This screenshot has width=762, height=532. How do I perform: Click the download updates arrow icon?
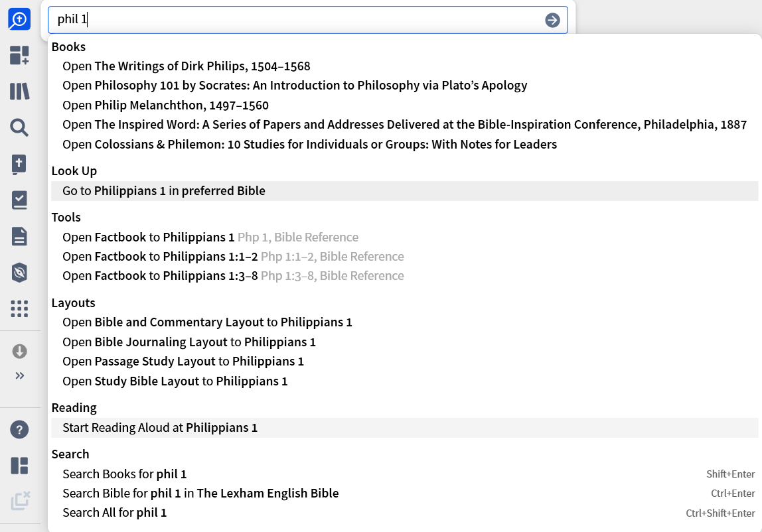click(19, 352)
